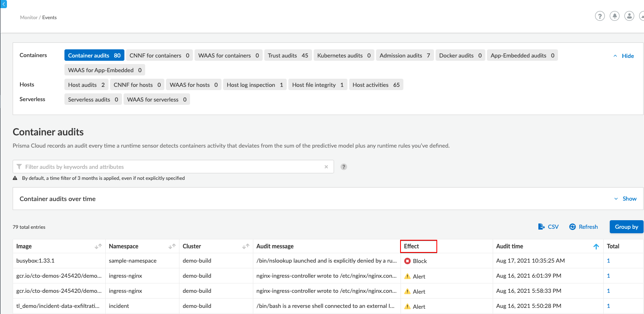Viewport: 644px width, 314px height.
Task: Collapse the sidebar with the blue chevron
Action: pyautogui.click(x=4, y=4)
